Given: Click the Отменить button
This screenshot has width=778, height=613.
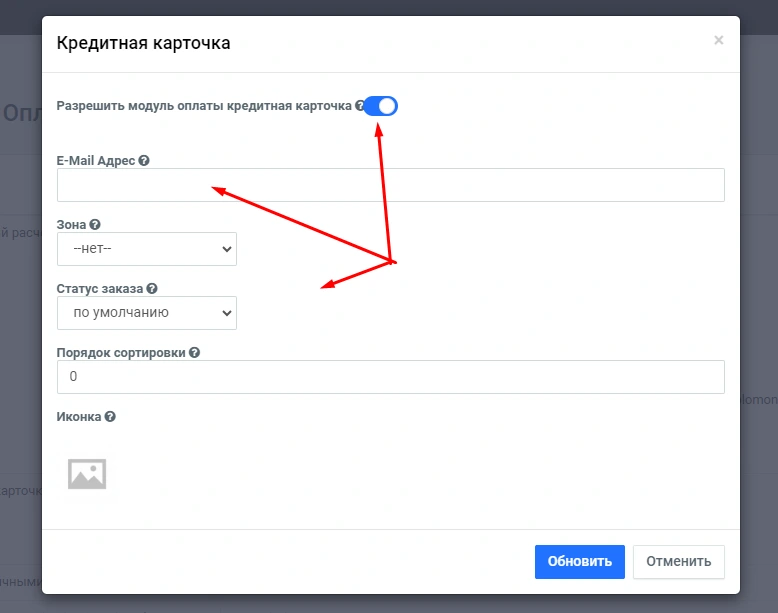Looking at the screenshot, I should [678, 561].
